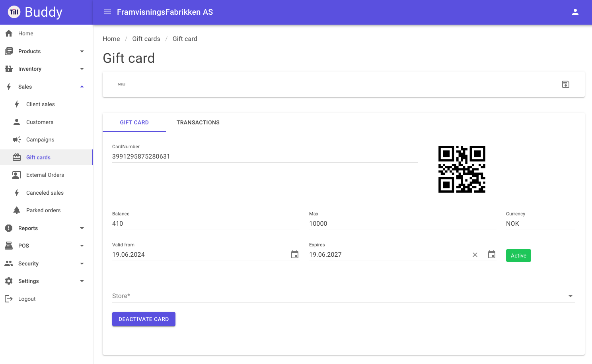The image size is (592, 364).
Task: Click the Buddy logo icon
Action: coord(14,12)
